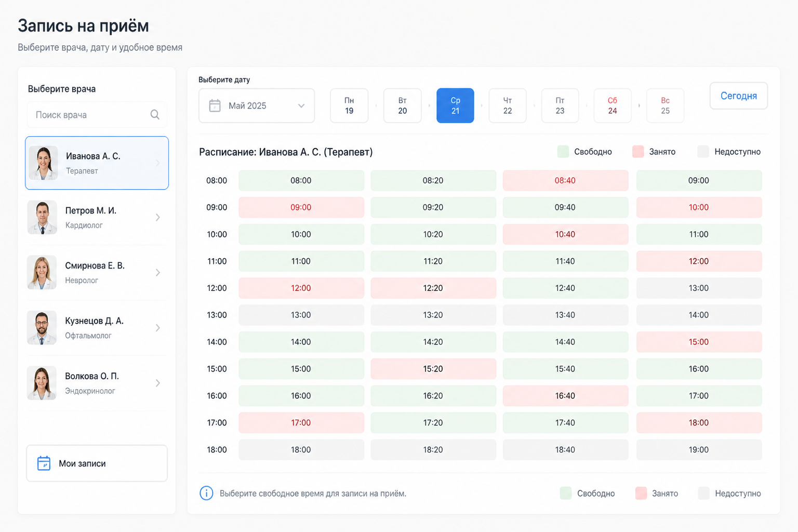
Task: Click the occupied 12:20 slot
Action: tap(433, 288)
